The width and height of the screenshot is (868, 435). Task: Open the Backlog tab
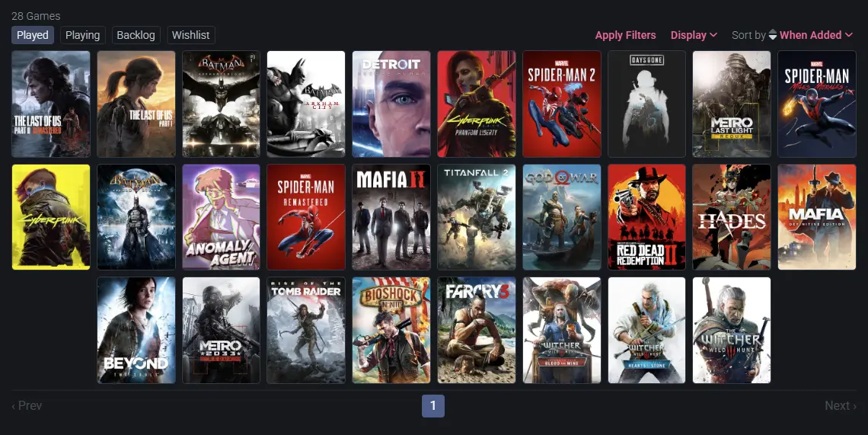136,35
